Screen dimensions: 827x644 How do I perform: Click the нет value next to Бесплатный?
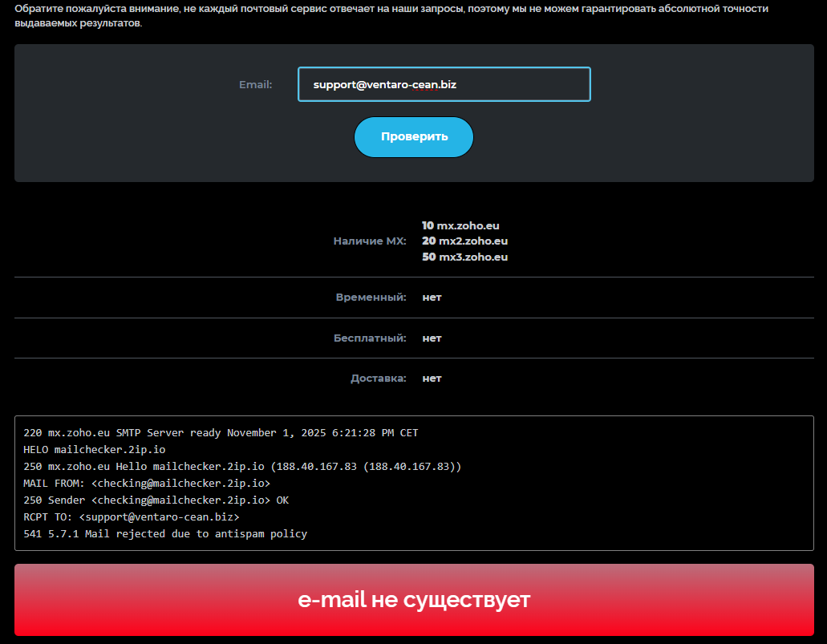(432, 338)
